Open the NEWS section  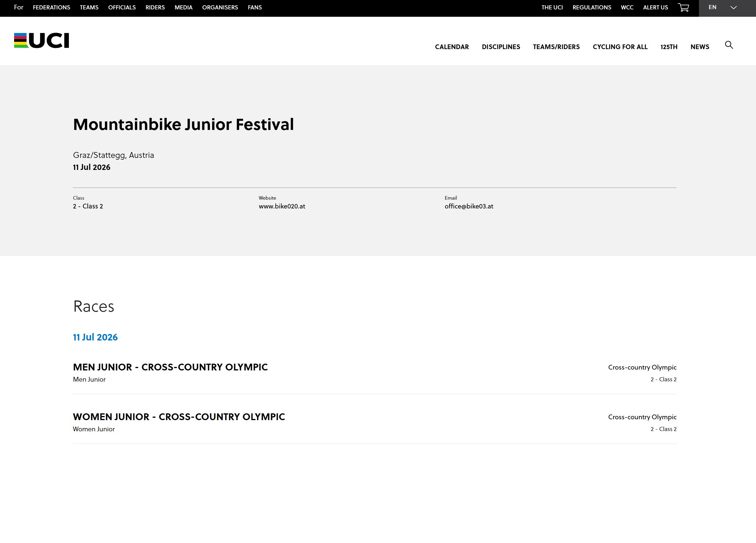(x=700, y=47)
